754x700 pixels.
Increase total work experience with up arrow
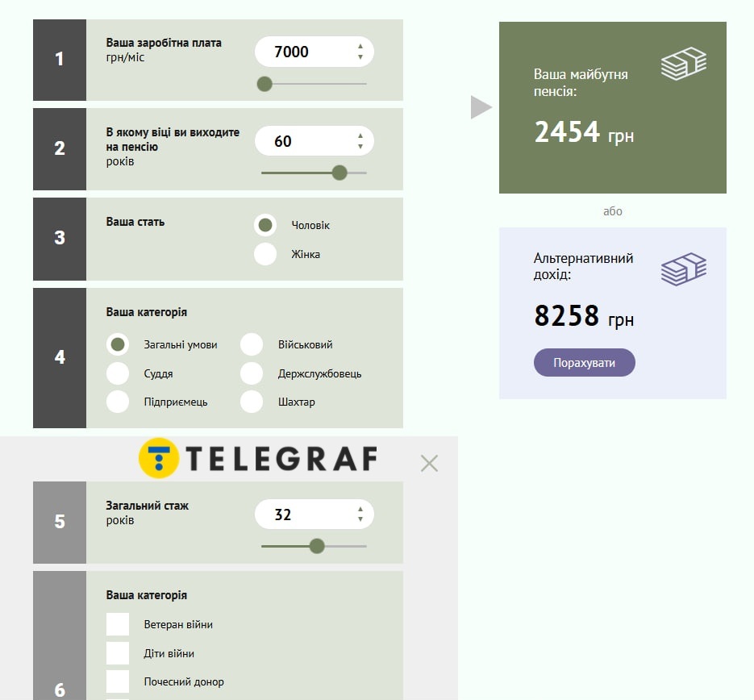pos(360,509)
